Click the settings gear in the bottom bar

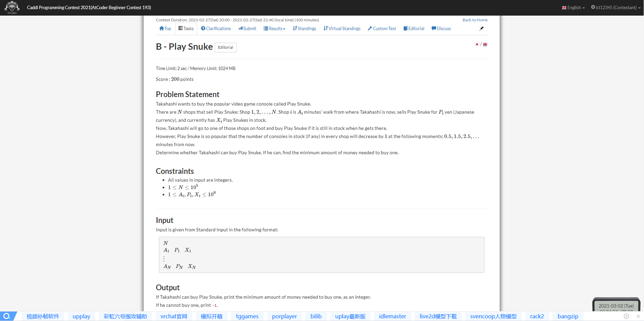pyautogui.click(x=626, y=316)
